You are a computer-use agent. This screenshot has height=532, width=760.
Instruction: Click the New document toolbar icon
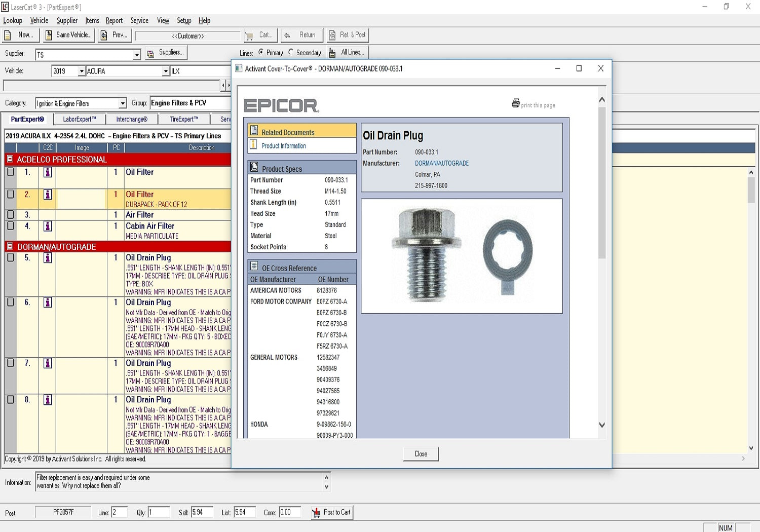8,35
